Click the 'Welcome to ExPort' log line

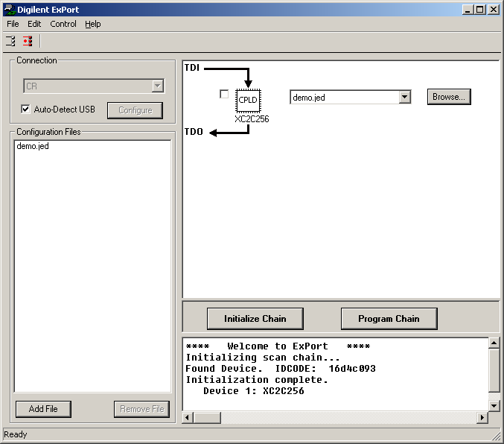(x=278, y=346)
